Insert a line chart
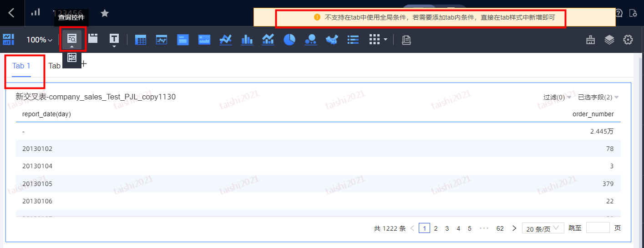This screenshot has height=248, width=644. [x=226, y=40]
